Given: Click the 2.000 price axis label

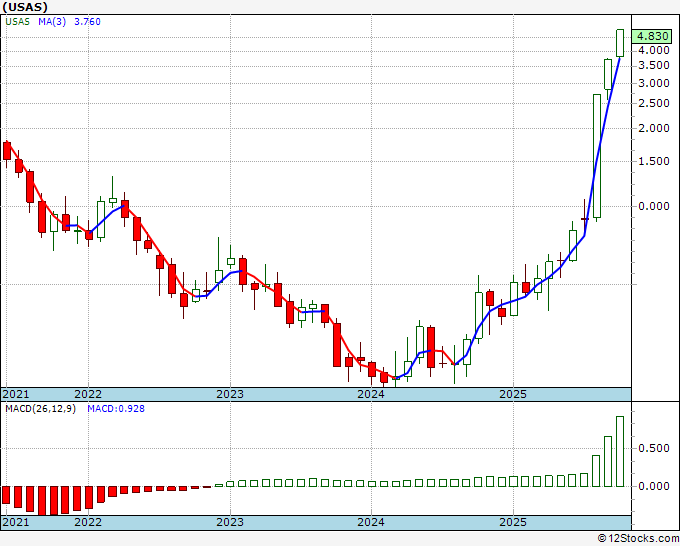Looking at the screenshot, I should coord(654,128).
